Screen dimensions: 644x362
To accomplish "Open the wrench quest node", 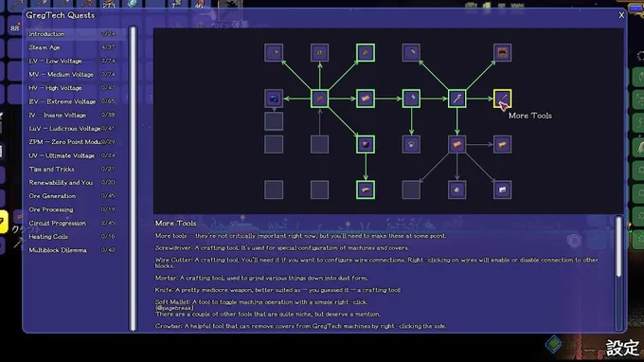I will click(x=456, y=99).
